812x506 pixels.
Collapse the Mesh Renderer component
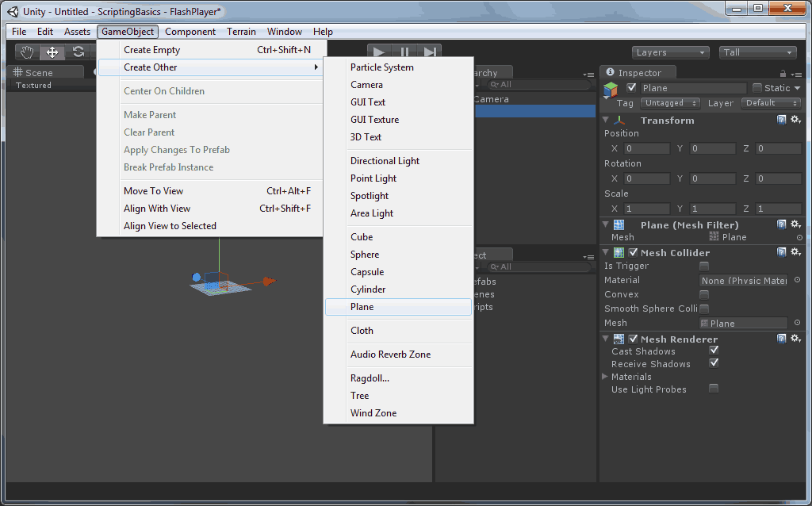point(605,339)
